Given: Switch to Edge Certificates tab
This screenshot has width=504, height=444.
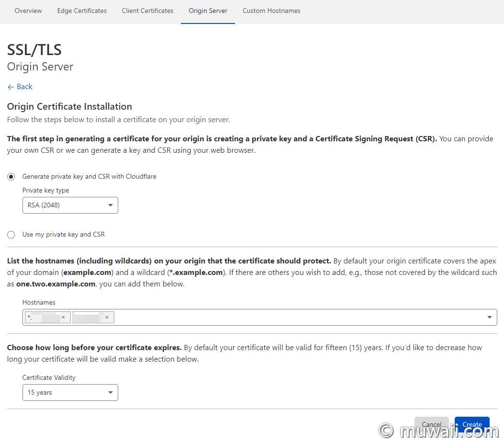Looking at the screenshot, I should click(82, 11).
